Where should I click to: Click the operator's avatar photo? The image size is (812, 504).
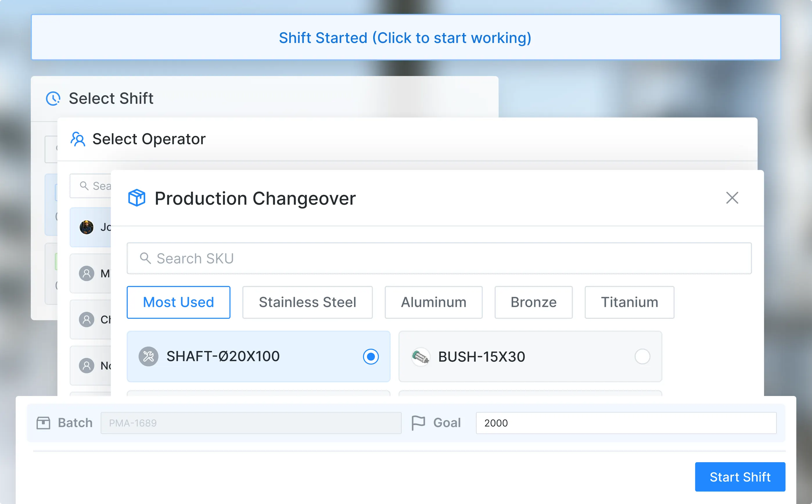click(x=86, y=227)
